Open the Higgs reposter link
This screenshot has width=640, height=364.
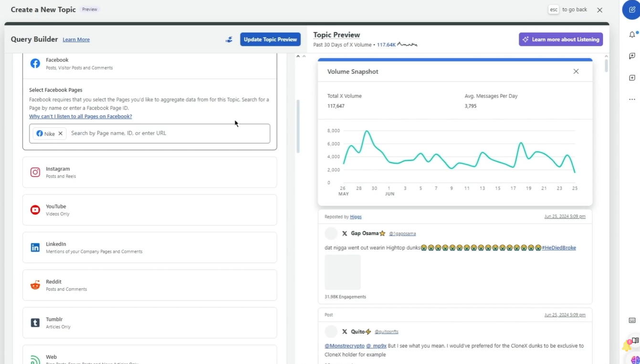[356, 217]
